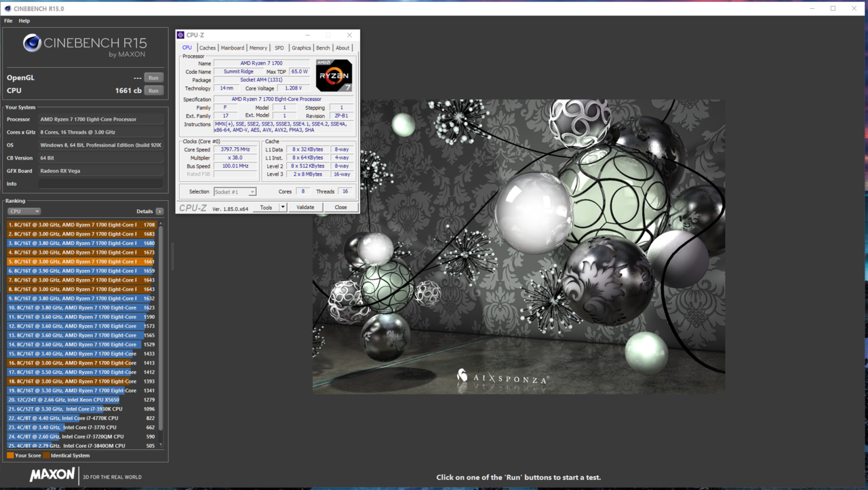This screenshot has height=490, width=868.
Task: Select ranking row 19 at 3.30 GHz
Action: (82, 391)
